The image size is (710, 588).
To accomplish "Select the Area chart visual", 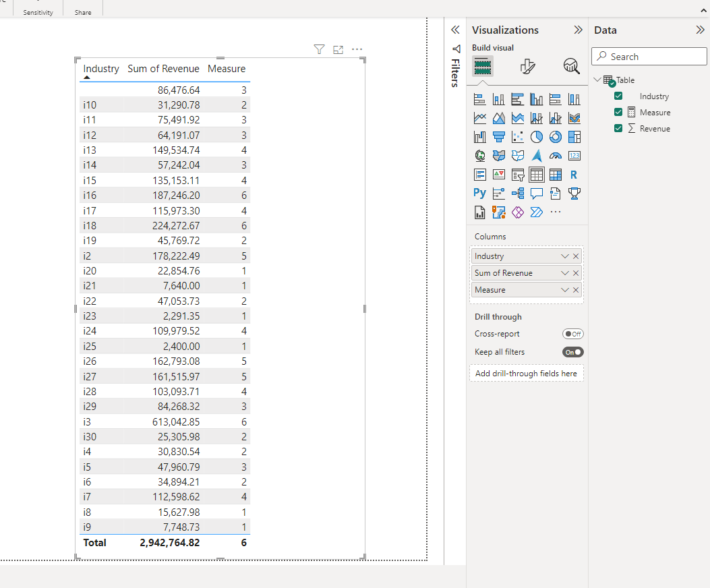I will point(498,118).
